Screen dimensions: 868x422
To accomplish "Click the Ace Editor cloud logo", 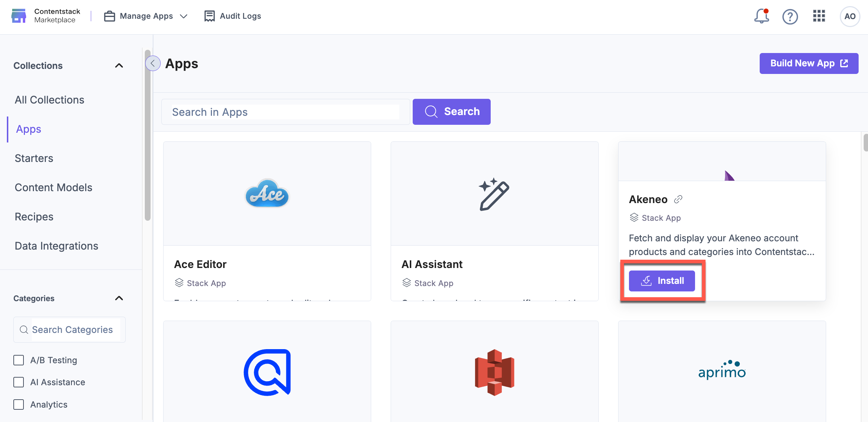I will pyautogui.click(x=267, y=193).
